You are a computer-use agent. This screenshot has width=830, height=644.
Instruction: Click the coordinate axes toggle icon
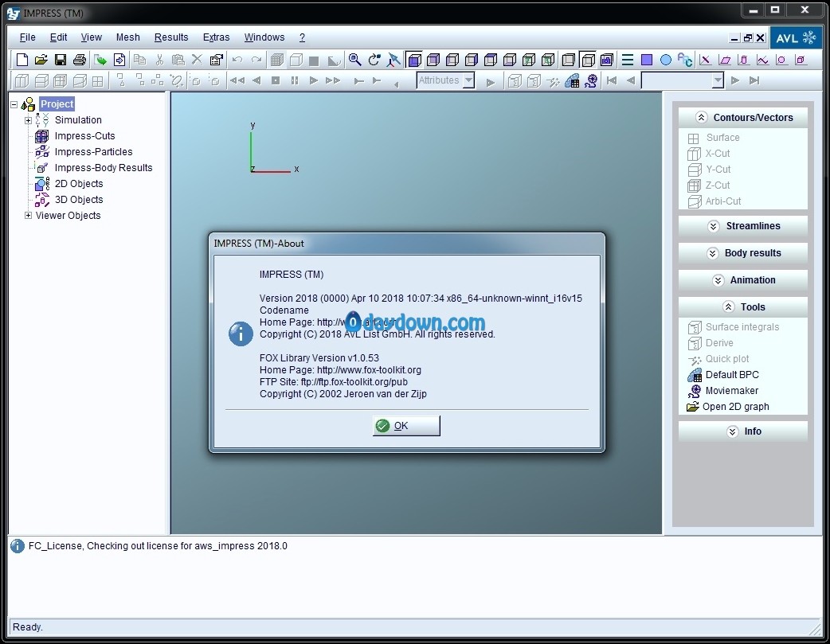(x=393, y=60)
